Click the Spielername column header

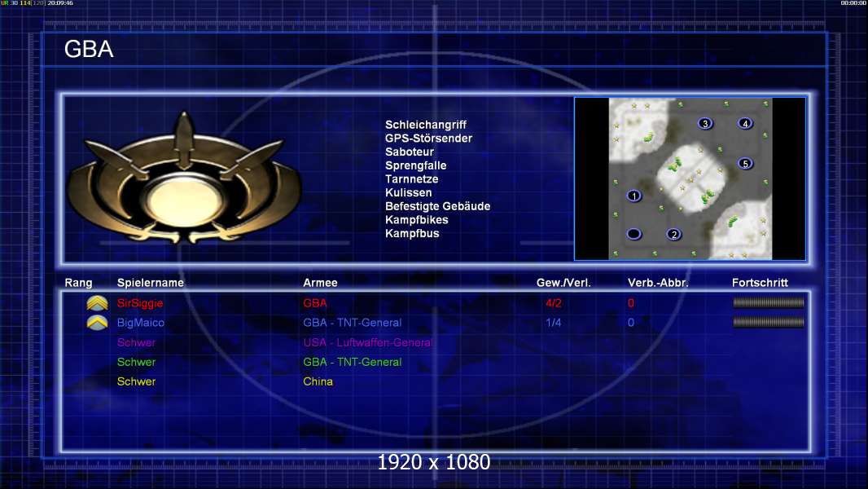point(151,283)
